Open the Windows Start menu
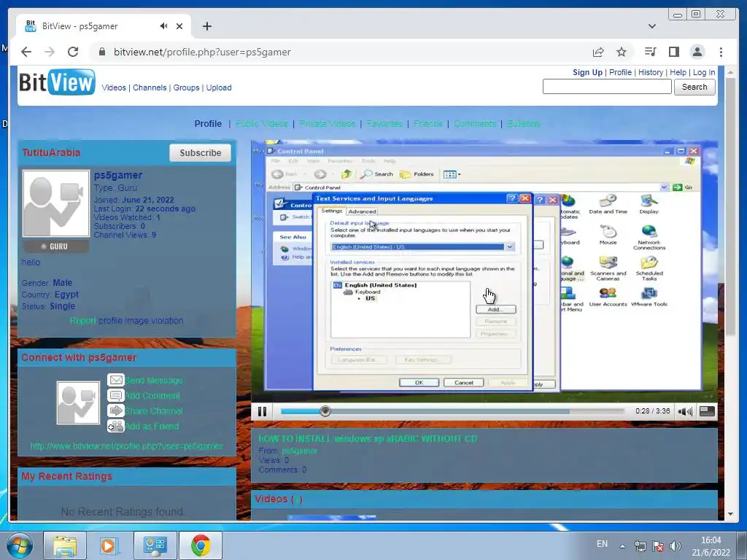This screenshot has width=747, height=560. coord(18,545)
